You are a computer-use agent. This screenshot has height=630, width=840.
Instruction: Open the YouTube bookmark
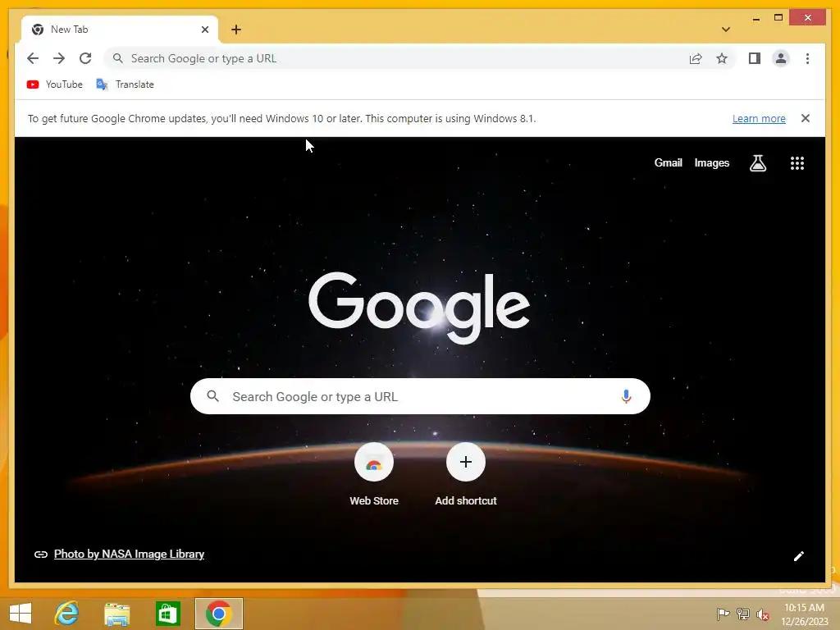pos(55,84)
